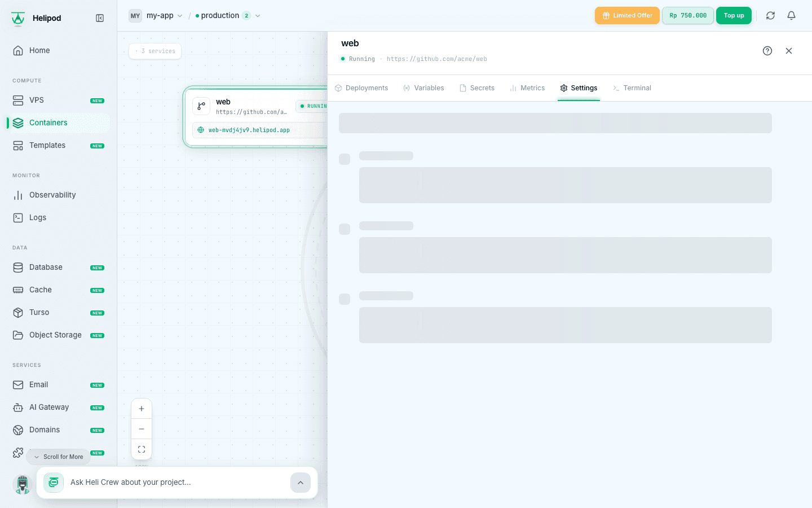Zoom in on the canvas

pos(142,409)
